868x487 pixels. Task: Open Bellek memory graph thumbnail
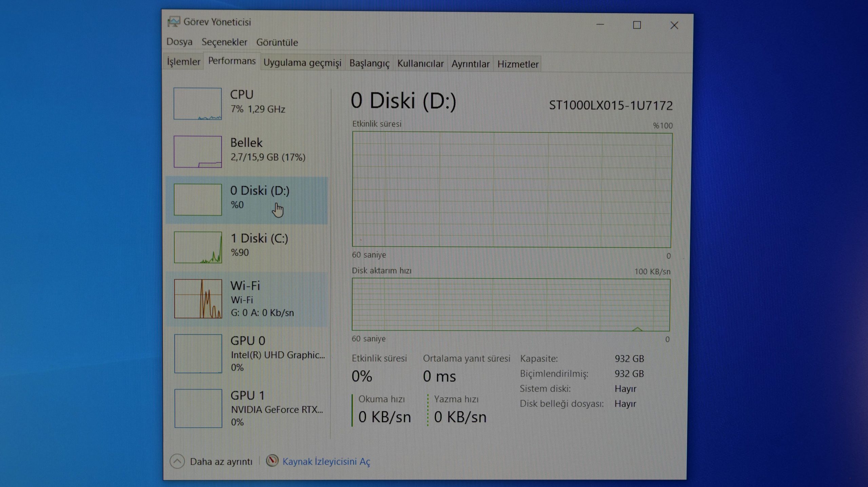pyautogui.click(x=198, y=151)
